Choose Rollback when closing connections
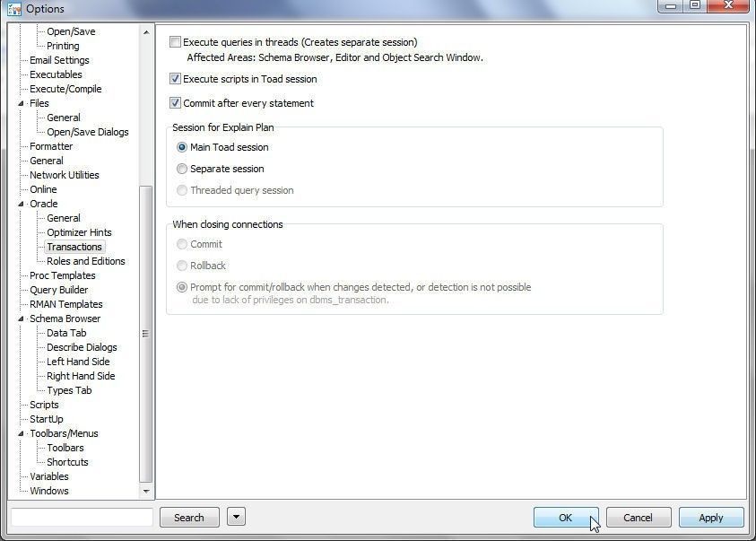756x541 pixels. point(182,266)
